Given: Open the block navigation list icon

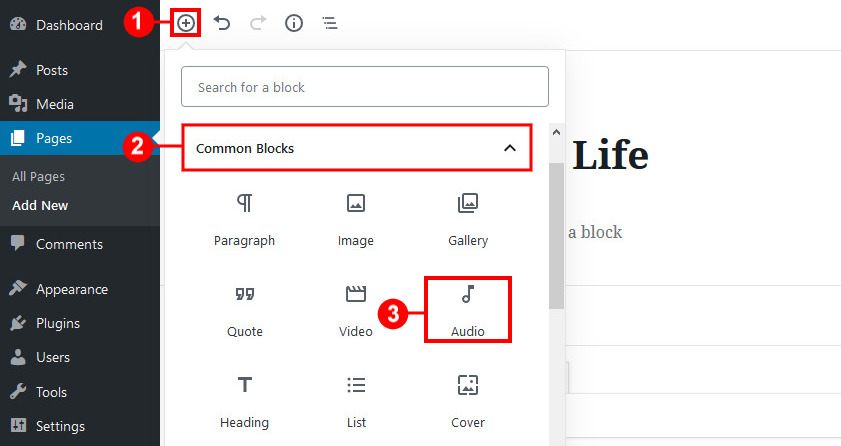Looking at the screenshot, I should pyautogui.click(x=330, y=23).
